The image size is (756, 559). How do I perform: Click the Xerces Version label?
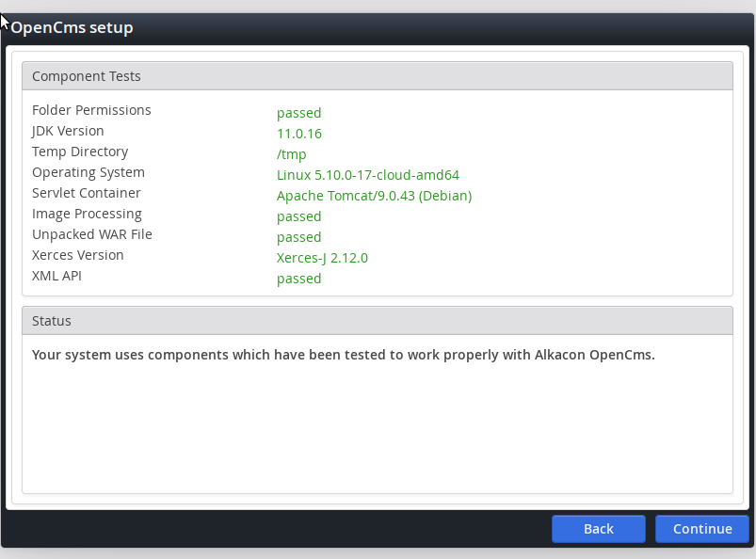coord(78,255)
